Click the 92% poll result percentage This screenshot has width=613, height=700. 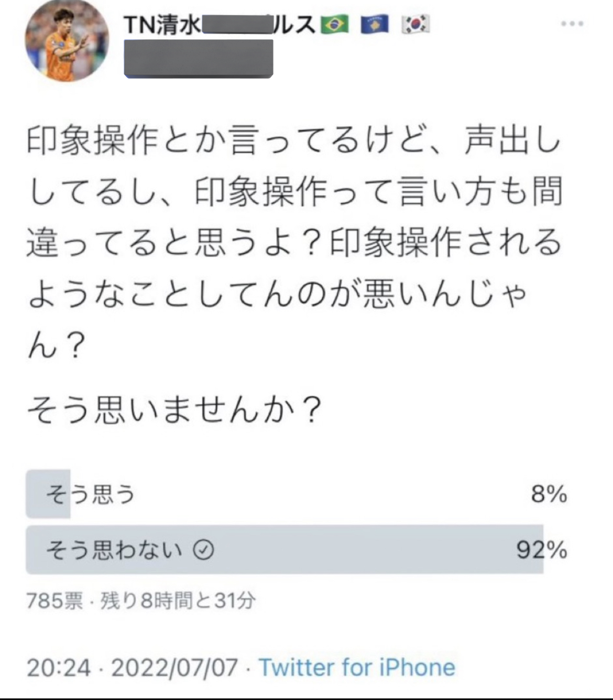[x=541, y=550]
